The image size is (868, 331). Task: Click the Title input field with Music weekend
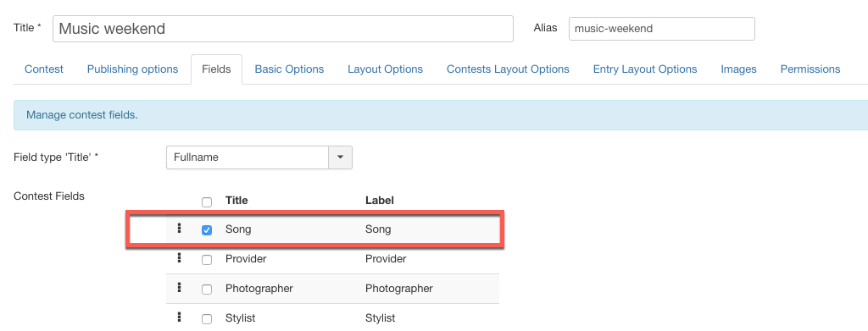pyautogui.click(x=283, y=29)
